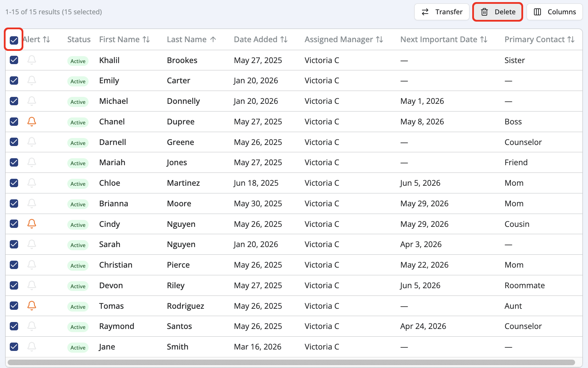588x368 pixels.
Task: Click the bell icon on Sarah Nguyen row
Action: [x=31, y=244]
